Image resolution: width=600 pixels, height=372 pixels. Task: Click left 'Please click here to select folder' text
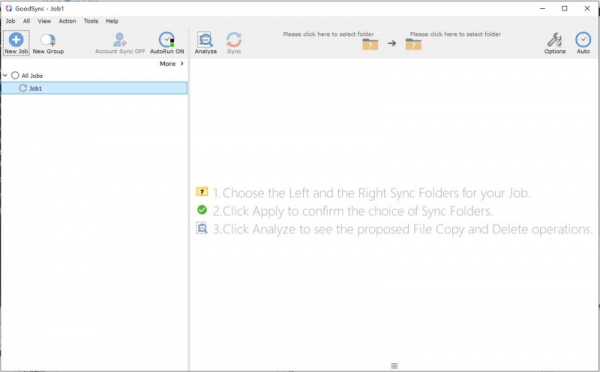(x=328, y=34)
